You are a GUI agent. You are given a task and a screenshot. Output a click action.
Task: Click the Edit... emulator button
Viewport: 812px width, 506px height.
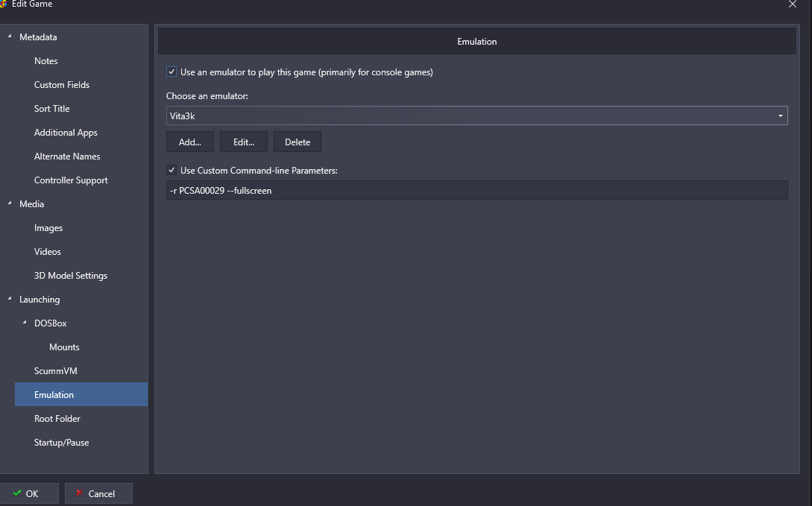tap(244, 142)
